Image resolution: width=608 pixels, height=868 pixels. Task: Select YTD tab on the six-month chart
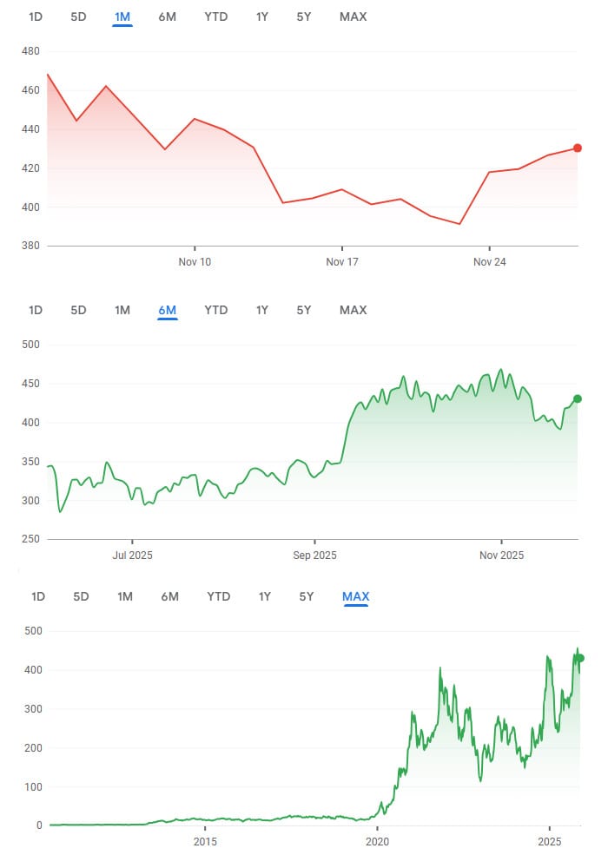click(216, 310)
